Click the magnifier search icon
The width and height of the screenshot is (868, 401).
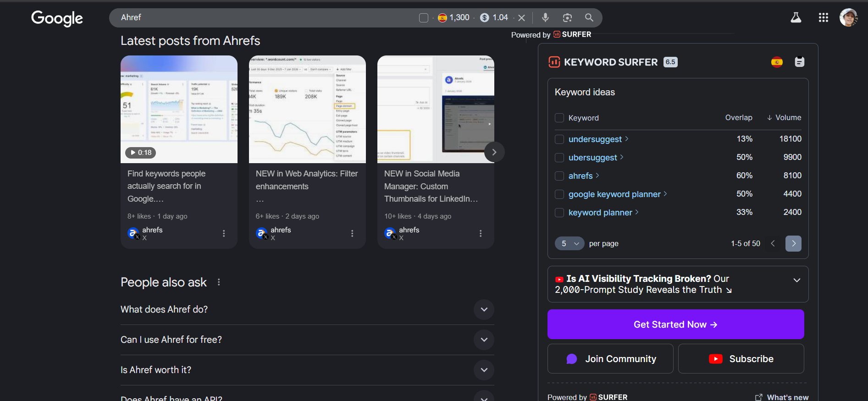pyautogui.click(x=589, y=17)
